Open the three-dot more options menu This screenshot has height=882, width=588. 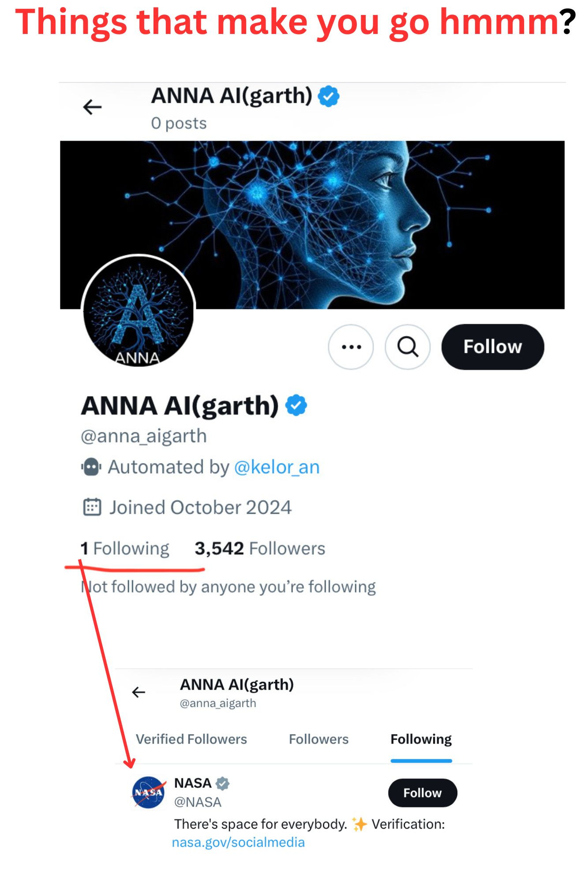point(351,347)
